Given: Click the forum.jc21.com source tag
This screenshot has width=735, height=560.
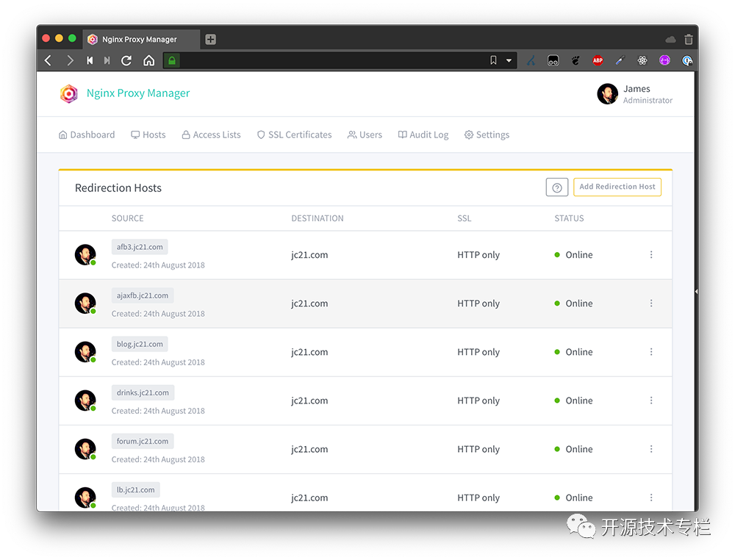Looking at the screenshot, I should [x=143, y=442].
